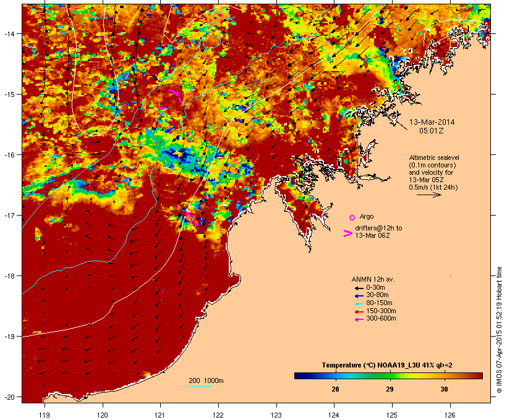507x420 pixels.
Task: Click the magenta drifters arrowhead legend symbol
Action: pyautogui.click(x=348, y=233)
